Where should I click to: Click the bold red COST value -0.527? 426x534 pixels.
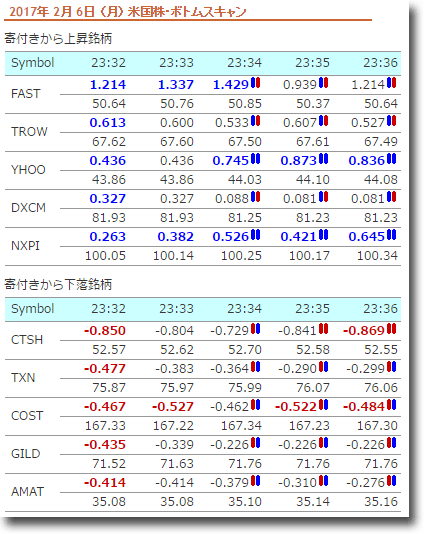(173, 407)
